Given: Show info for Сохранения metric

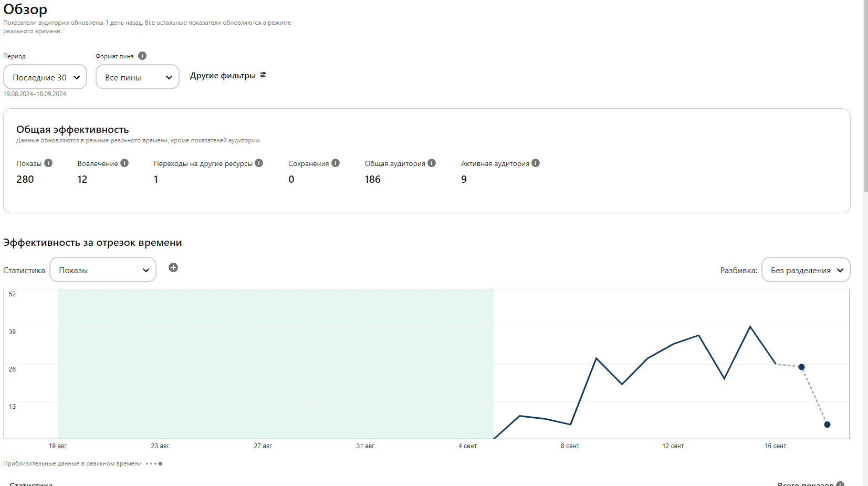Looking at the screenshot, I should [x=336, y=163].
